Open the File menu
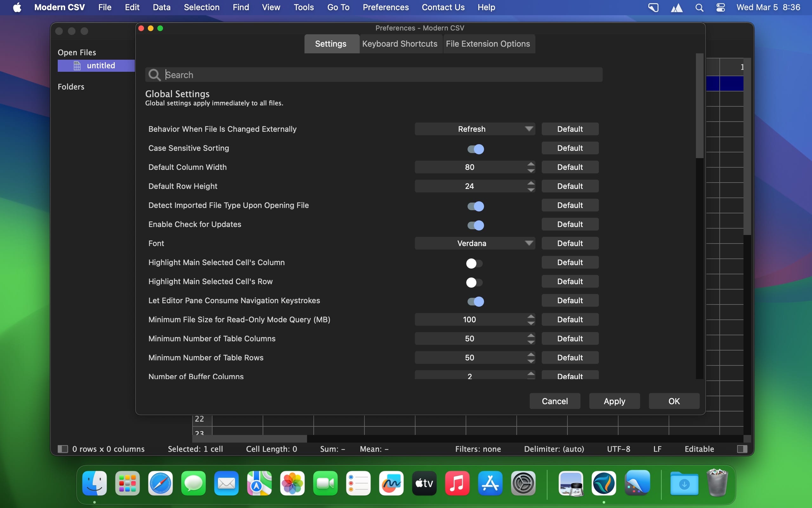Image resolution: width=812 pixels, height=508 pixels. (x=105, y=7)
